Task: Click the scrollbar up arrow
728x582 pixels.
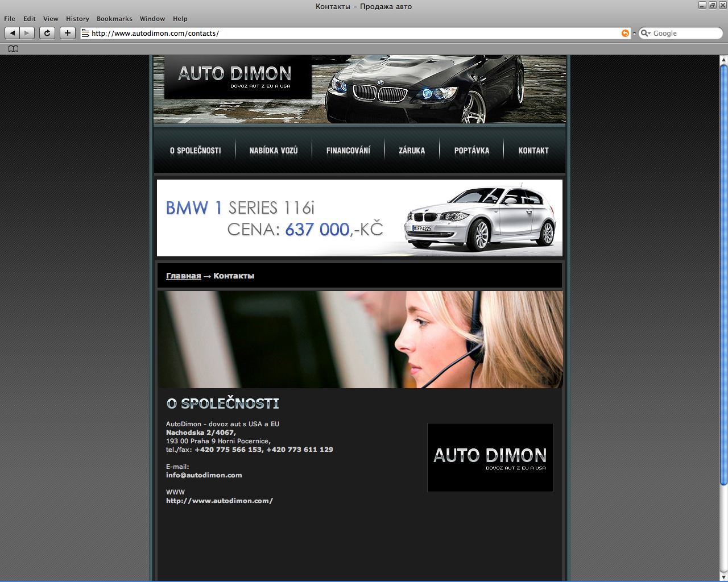Action: coord(724,59)
